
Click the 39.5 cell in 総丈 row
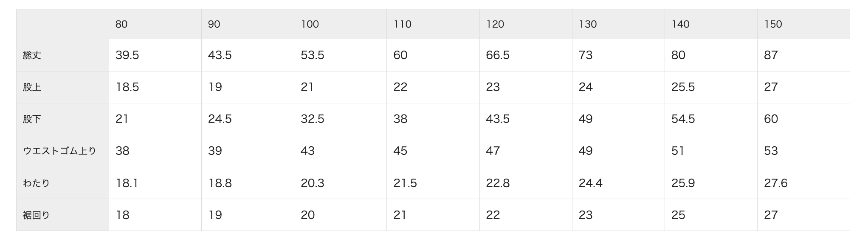tap(127, 55)
